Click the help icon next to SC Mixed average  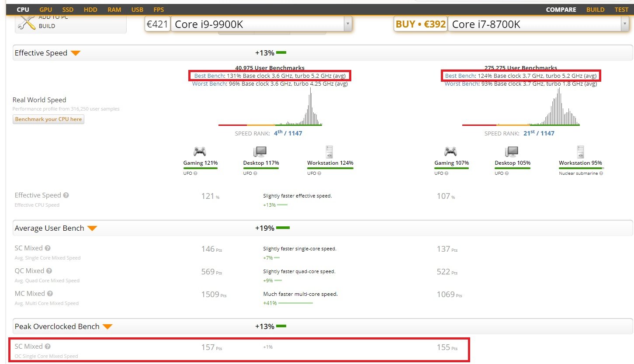[48, 248]
